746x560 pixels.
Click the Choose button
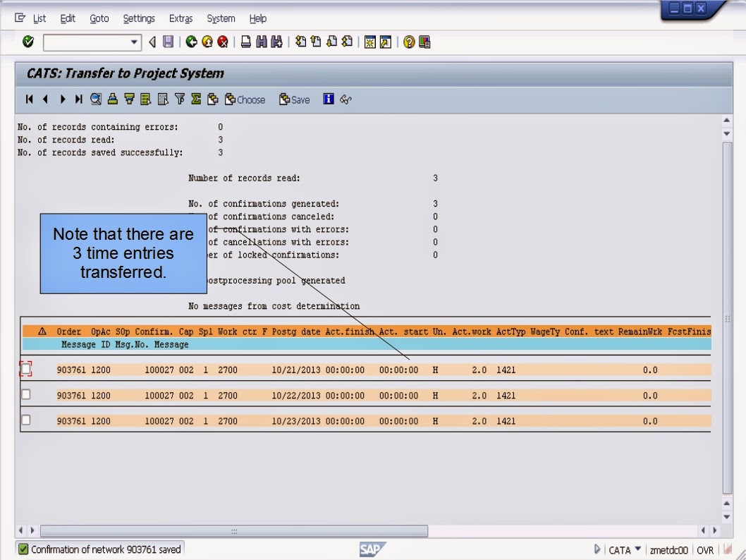[243, 99]
